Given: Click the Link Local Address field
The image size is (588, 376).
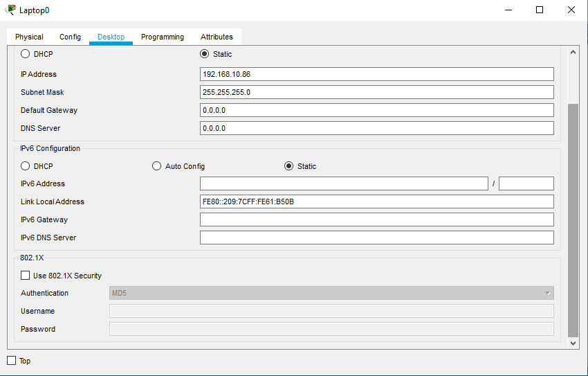Looking at the screenshot, I should click(x=376, y=202).
